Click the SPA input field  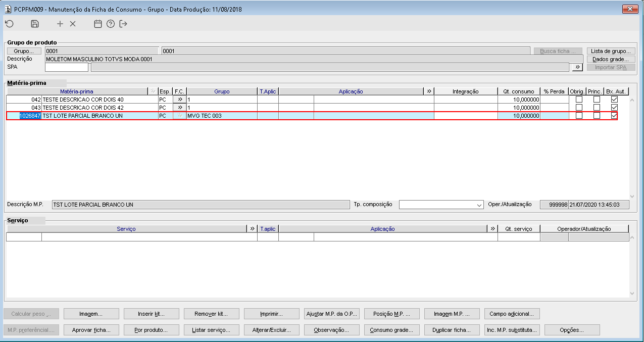click(x=66, y=67)
